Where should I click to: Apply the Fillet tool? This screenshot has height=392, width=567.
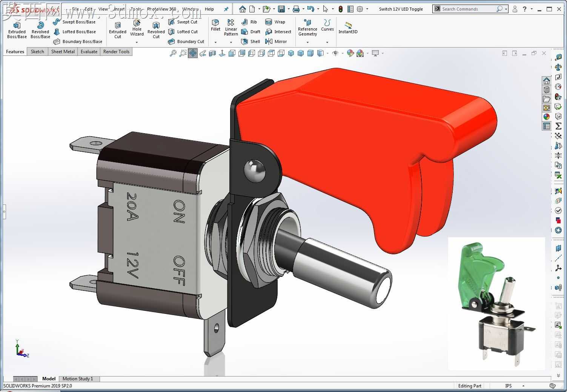coord(216,25)
